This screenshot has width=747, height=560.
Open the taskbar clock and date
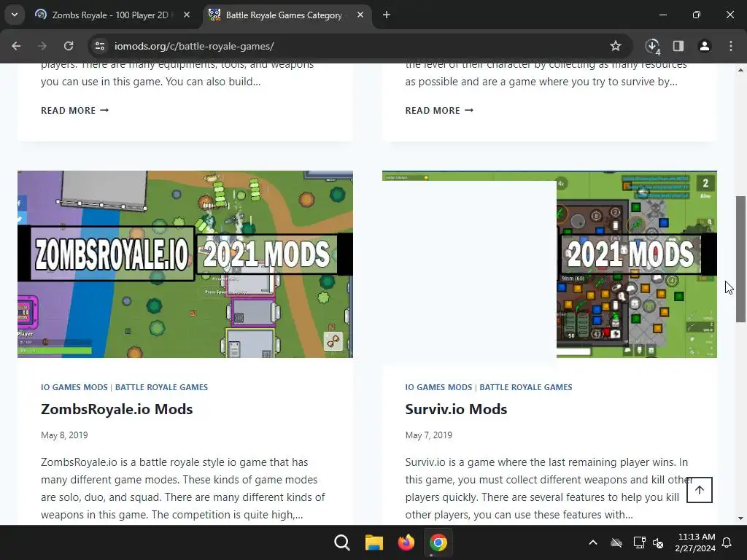coord(695,542)
